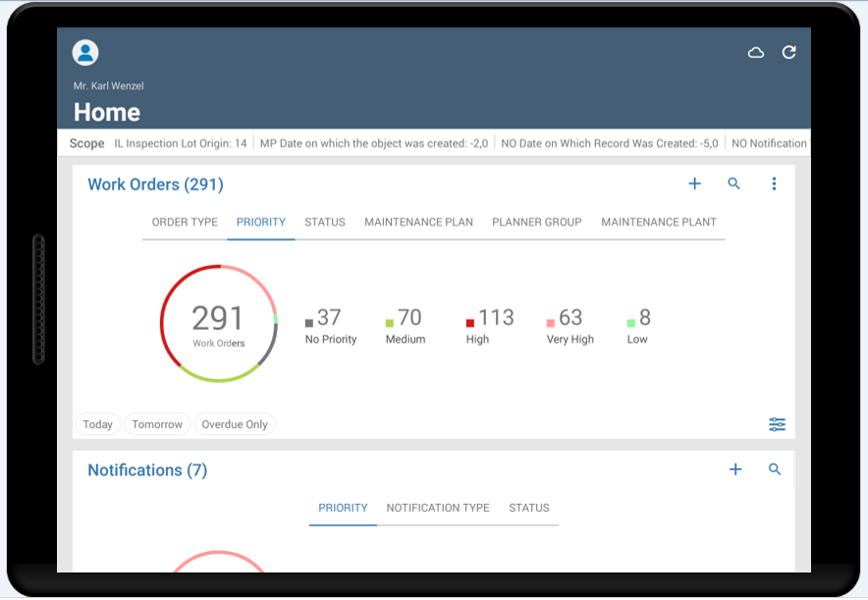Toggle the Today filter chip
868x600 pixels.
pos(97,424)
